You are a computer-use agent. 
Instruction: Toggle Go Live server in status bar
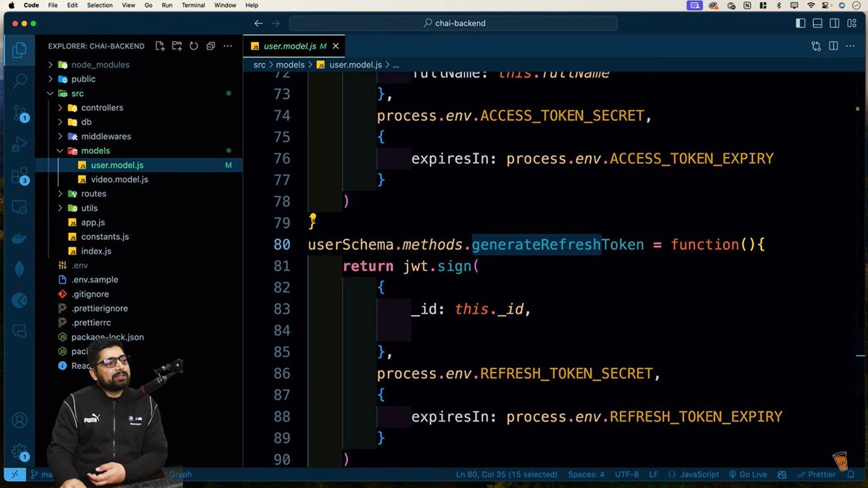[748, 474]
